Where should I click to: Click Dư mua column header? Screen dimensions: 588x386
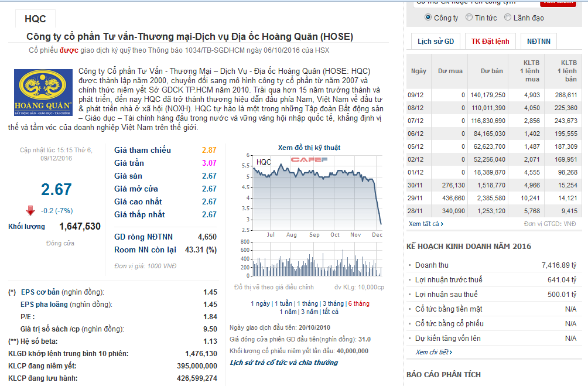tap(450, 71)
